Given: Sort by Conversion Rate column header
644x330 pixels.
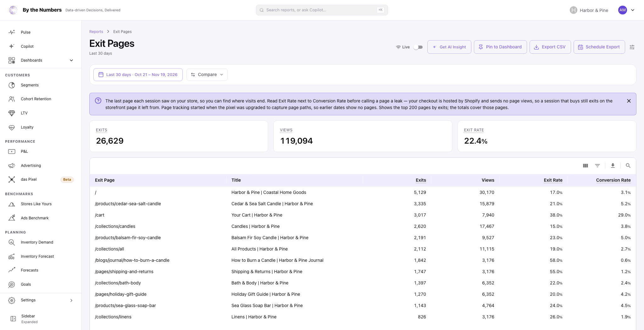Looking at the screenshot, I should click(x=613, y=180).
